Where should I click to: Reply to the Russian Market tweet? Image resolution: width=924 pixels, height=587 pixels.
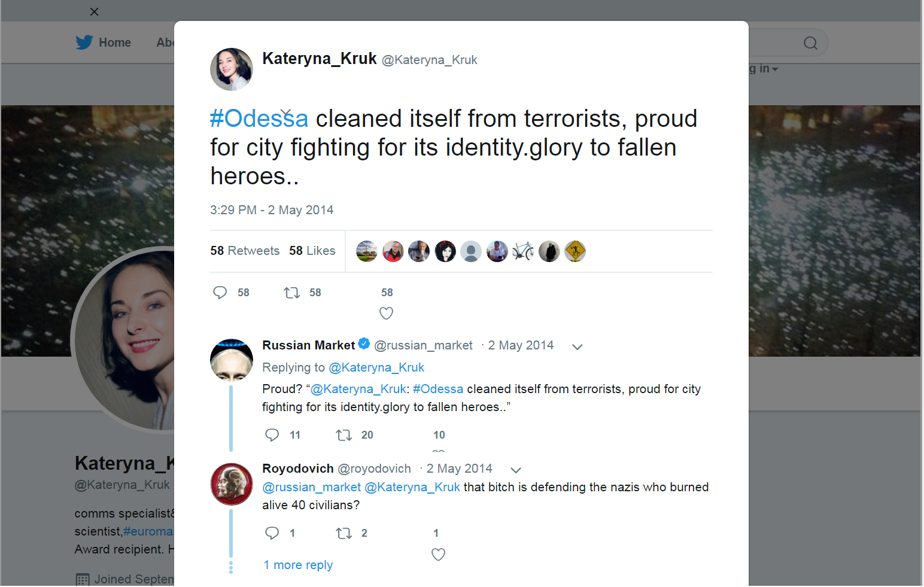pyautogui.click(x=272, y=435)
